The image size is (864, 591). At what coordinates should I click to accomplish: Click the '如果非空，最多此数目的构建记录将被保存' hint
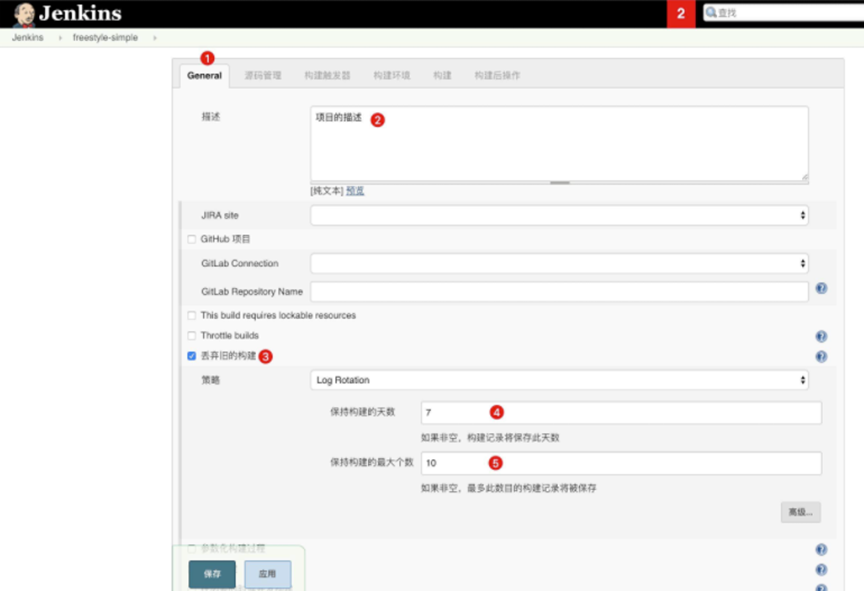click(x=509, y=488)
